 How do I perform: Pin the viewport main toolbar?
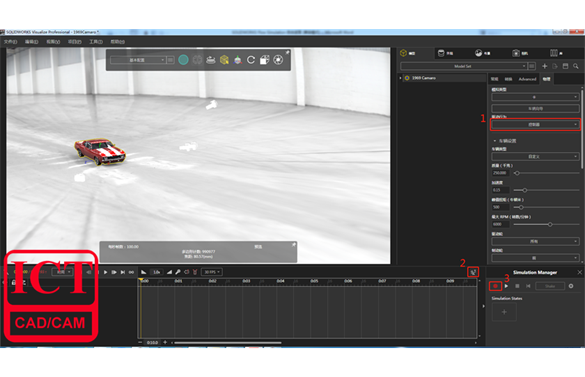pos(287,53)
